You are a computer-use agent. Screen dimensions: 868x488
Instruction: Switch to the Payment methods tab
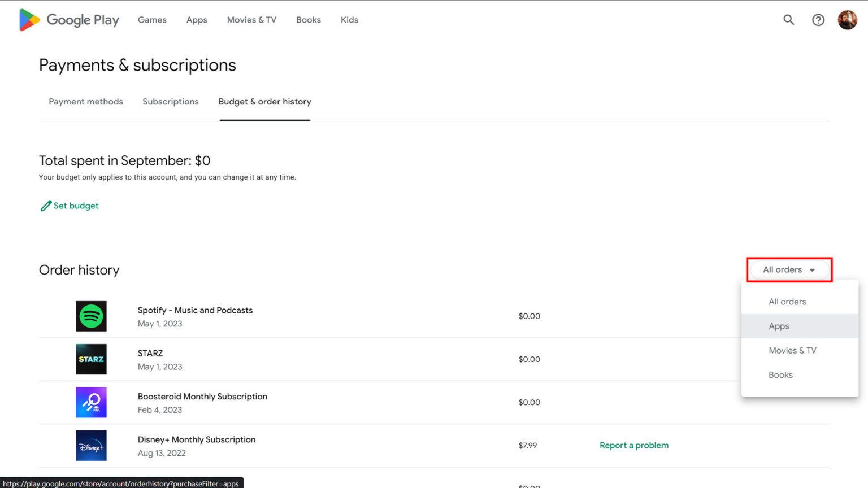[x=86, y=102]
